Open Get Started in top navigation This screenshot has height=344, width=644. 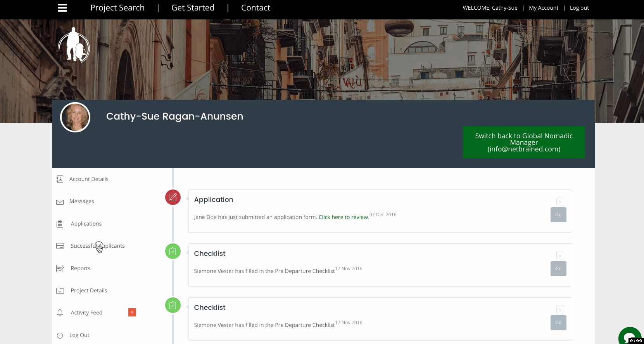coord(193,8)
